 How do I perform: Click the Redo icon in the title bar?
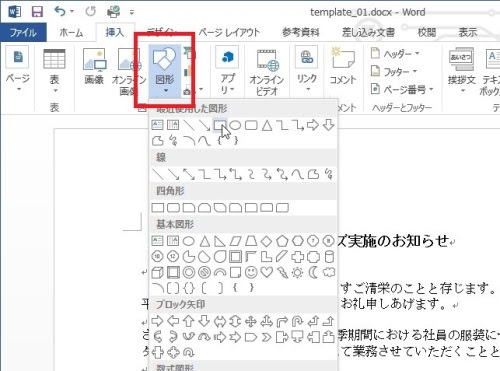pyautogui.click(x=90, y=12)
